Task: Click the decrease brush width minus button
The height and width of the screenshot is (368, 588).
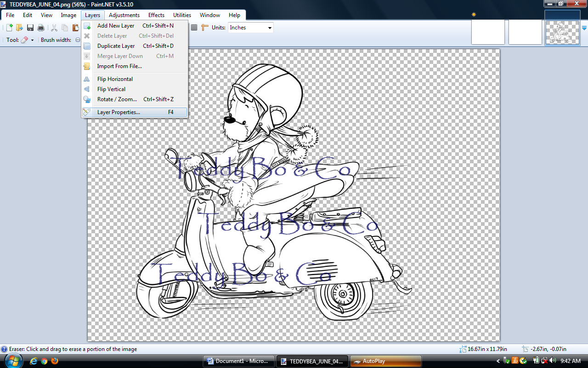Action: (x=78, y=40)
